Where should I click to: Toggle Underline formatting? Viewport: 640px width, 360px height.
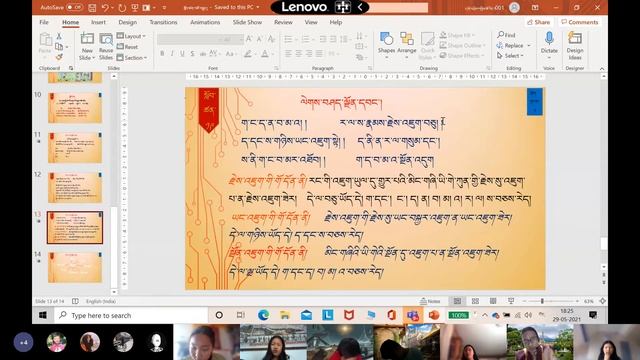pyautogui.click(x=182, y=53)
